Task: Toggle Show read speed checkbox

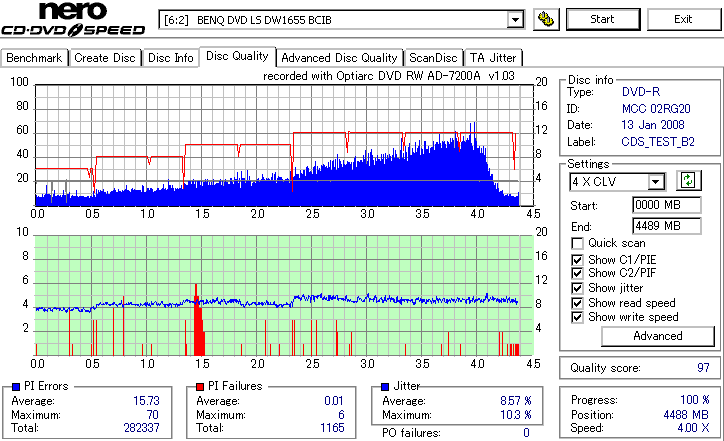Action: coord(577,303)
